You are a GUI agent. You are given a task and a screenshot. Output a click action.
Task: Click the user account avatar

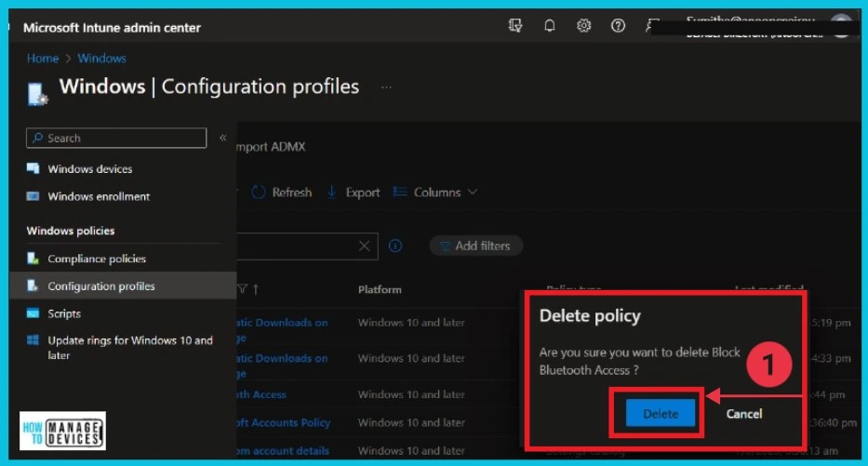[841, 26]
